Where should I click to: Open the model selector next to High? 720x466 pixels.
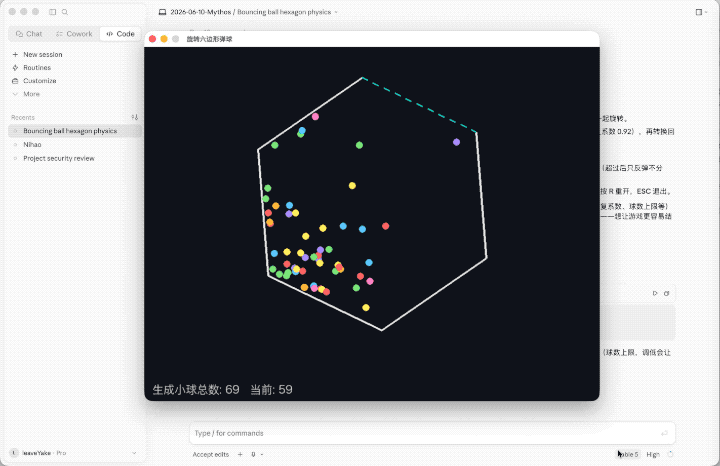coord(628,455)
